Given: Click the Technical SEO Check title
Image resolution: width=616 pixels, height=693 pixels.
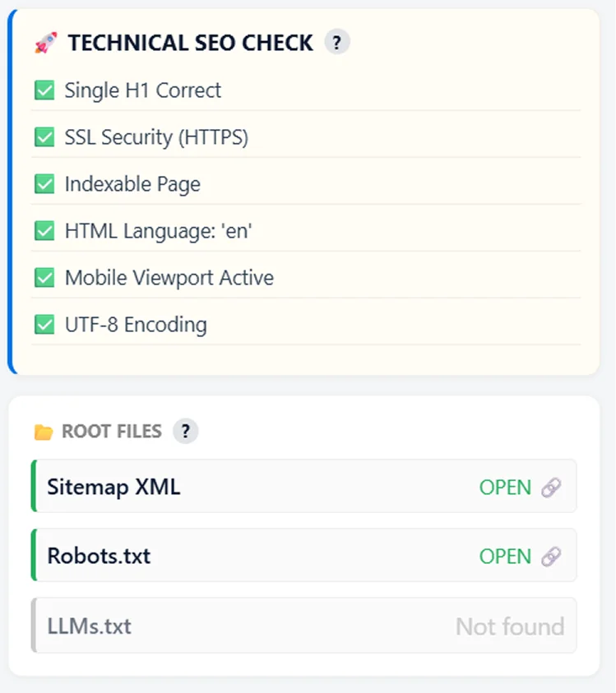Looking at the screenshot, I should [x=191, y=41].
